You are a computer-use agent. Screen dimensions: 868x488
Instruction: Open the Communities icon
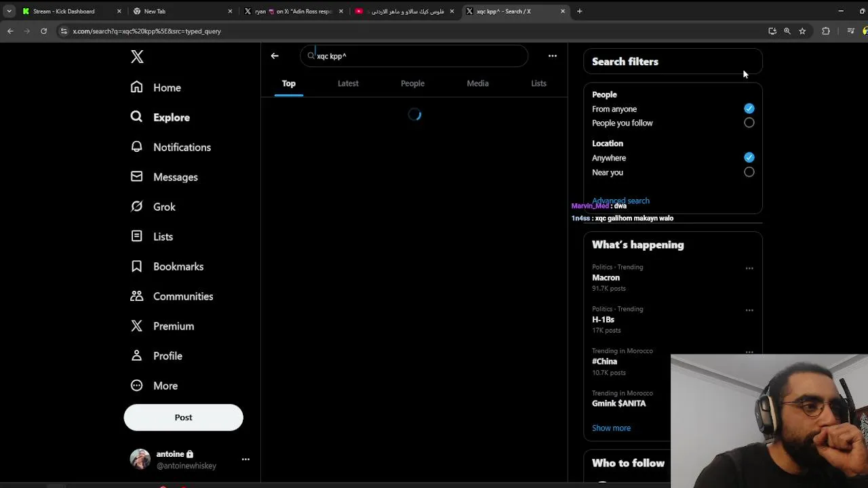pos(137,296)
